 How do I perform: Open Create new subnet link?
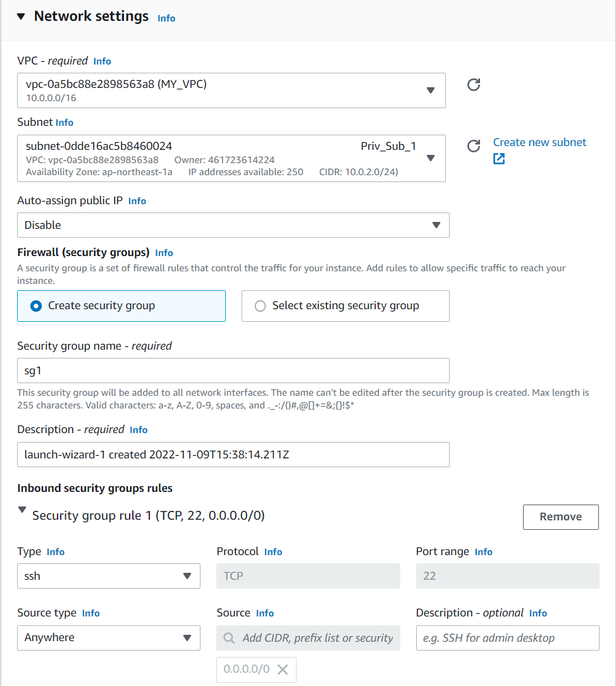[x=539, y=143]
